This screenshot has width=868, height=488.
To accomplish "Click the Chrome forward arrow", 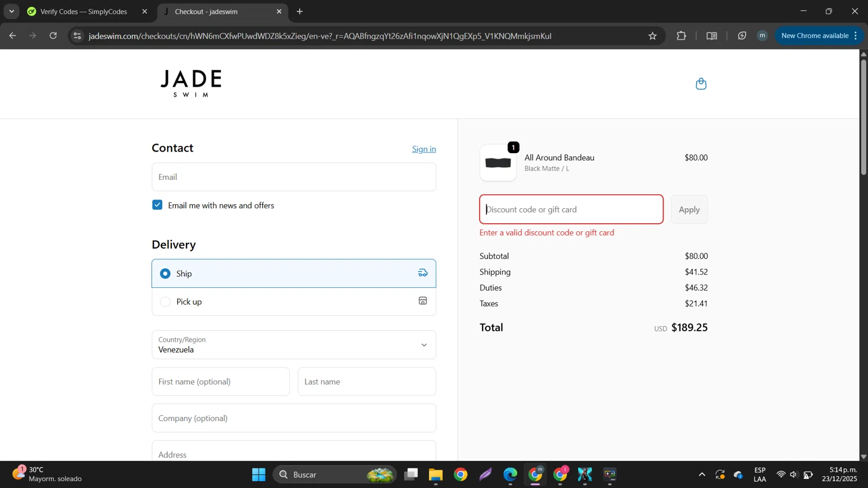I will coord(33,36).
